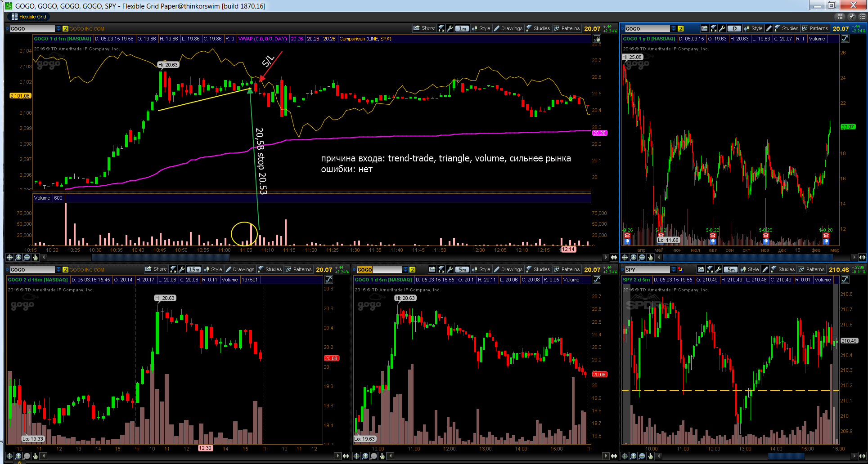Open Style menu in 1m chart
Image resolution: width=868 pixels, height=464 pixels.
point(481,28)
